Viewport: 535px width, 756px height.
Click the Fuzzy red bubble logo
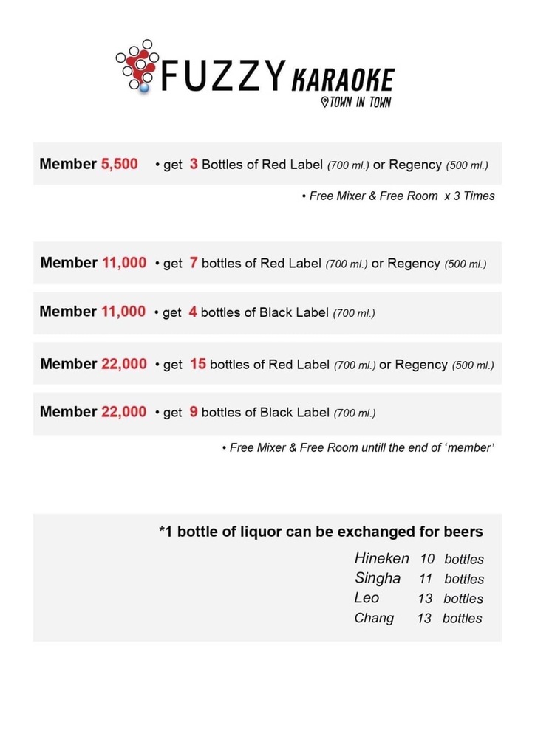137,66
